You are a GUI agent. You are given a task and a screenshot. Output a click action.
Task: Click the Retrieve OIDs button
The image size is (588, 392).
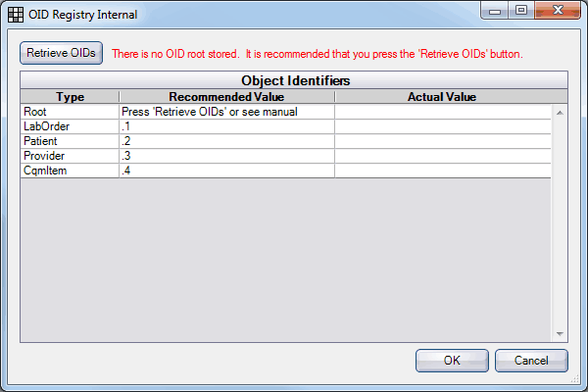point(61,53)
